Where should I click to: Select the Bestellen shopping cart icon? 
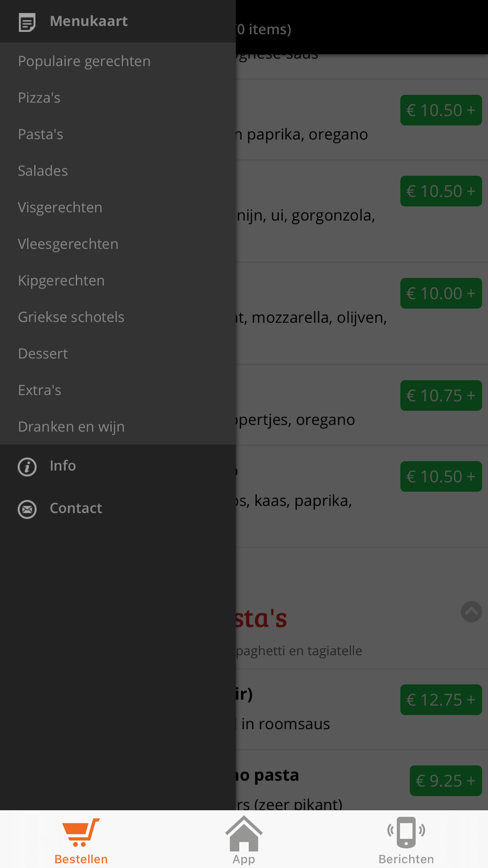[x=81, y=832]
